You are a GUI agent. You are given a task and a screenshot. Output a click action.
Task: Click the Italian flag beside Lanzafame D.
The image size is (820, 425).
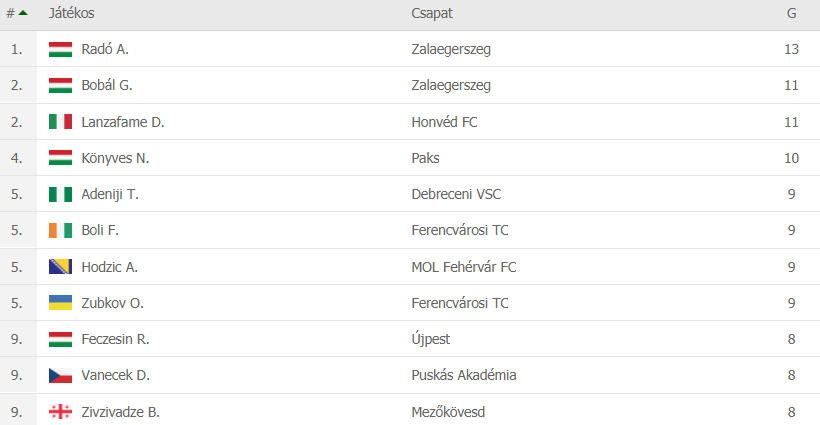click(60, 122)
